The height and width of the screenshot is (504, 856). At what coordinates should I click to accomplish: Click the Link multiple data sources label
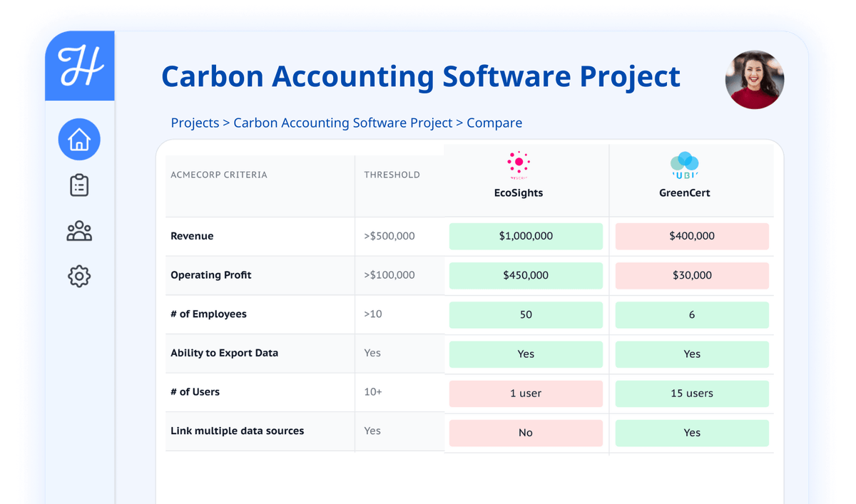pyautogui.click(x=237, y=431)
